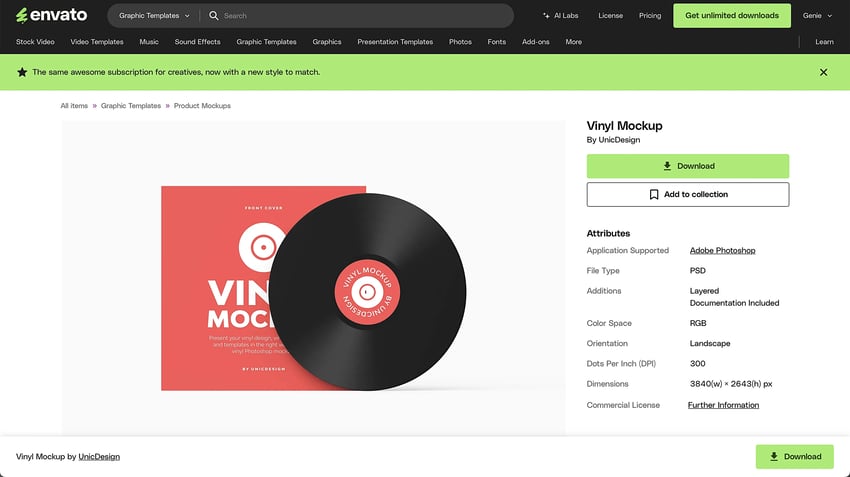850x477 pixels.
Task: Click the Add to collection button
Action: pos(688,194)
